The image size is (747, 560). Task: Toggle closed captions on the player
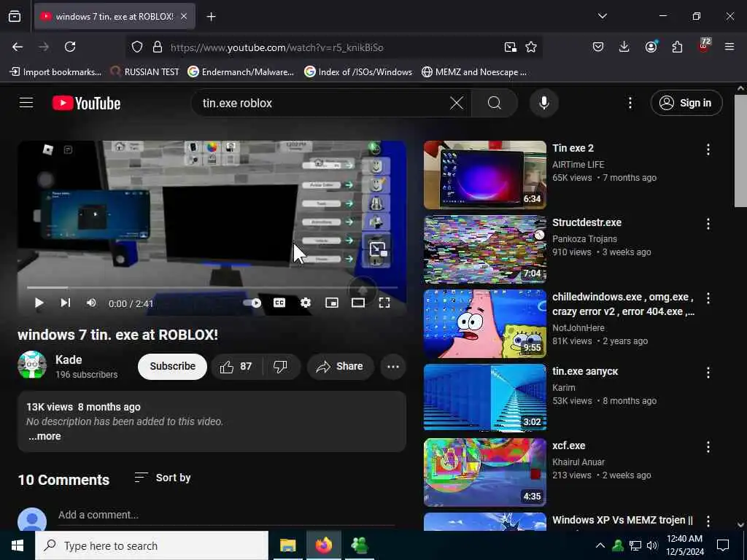279,303
